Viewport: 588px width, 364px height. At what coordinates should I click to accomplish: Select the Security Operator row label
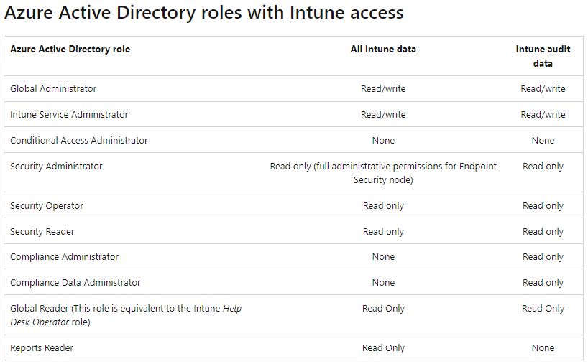pyautogui.click(x=47, y=206)
